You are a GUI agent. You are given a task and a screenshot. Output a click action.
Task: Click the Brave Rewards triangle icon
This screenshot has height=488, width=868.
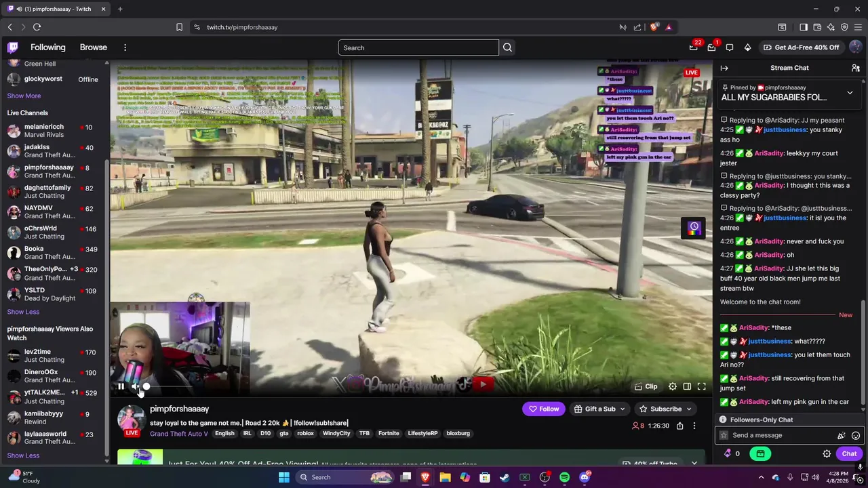point(669,27)
